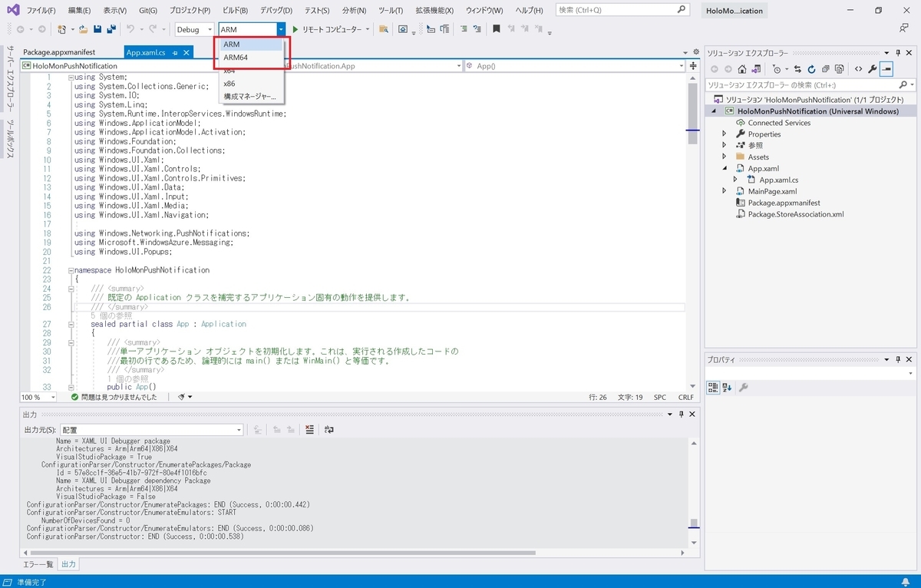Open the ビルド(B) menu
The width and height of the screenshot is (921, 588).
click(x=235, y=11)
